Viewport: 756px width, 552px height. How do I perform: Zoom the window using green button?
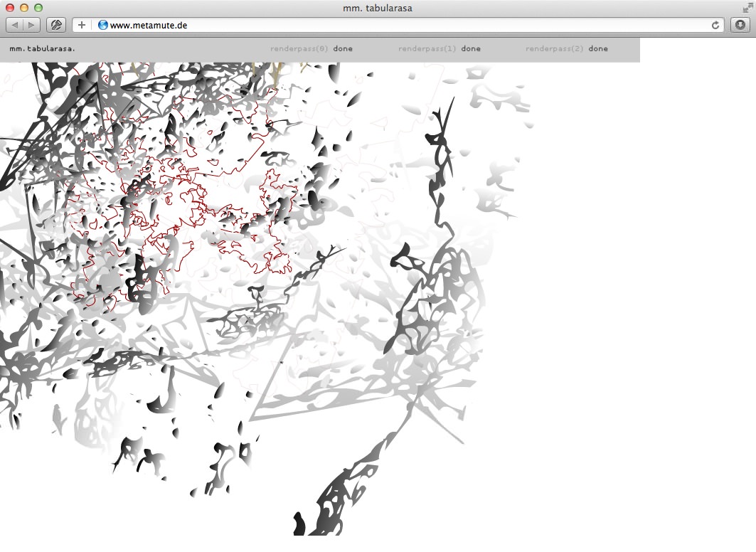pos(38,8)
